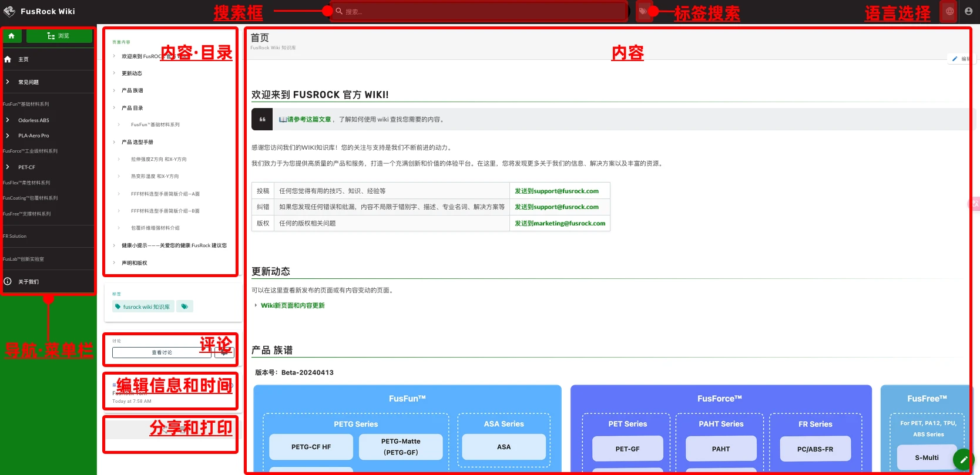Click the pencil 编辑 button at top right of page
Image resolution: width=980 pixels, height=475 pixels.
(x=960, y=59)
